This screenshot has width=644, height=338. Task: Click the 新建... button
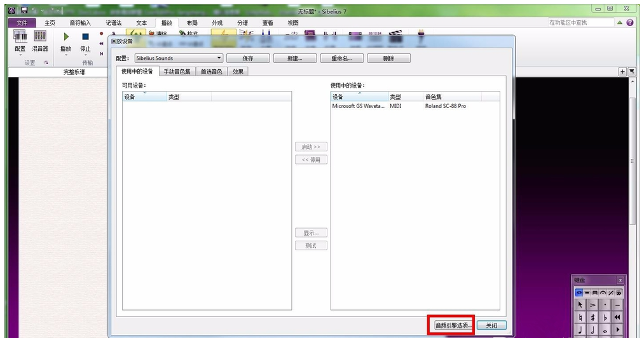tap(295, 58)
